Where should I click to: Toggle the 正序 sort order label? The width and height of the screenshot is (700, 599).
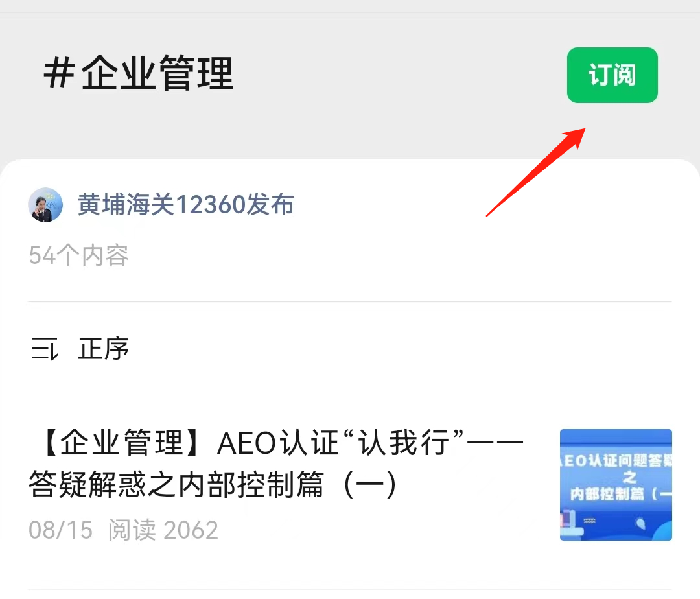click(x=104, y=349)
